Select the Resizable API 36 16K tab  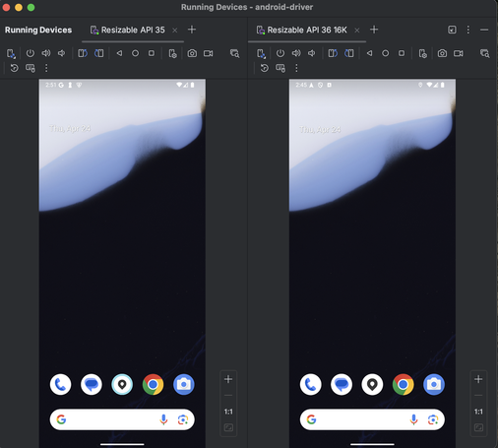301,31
